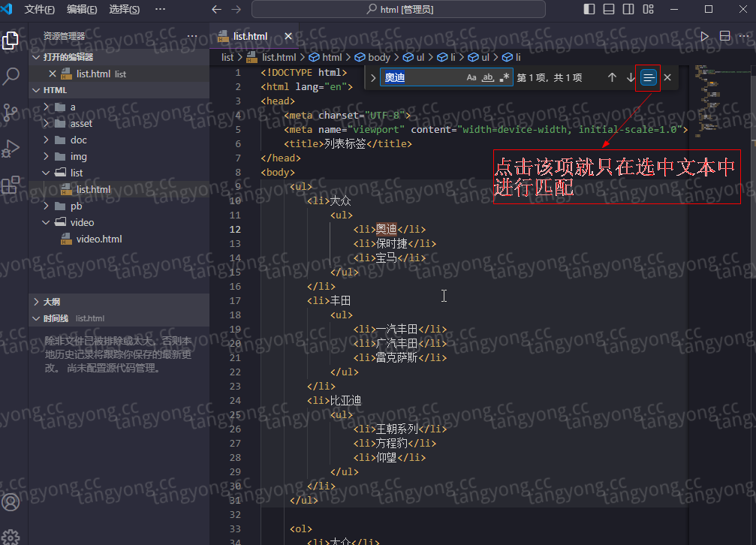Toggle Match Whole Word in find widget

pyautogui.click(x=488, y=77)
